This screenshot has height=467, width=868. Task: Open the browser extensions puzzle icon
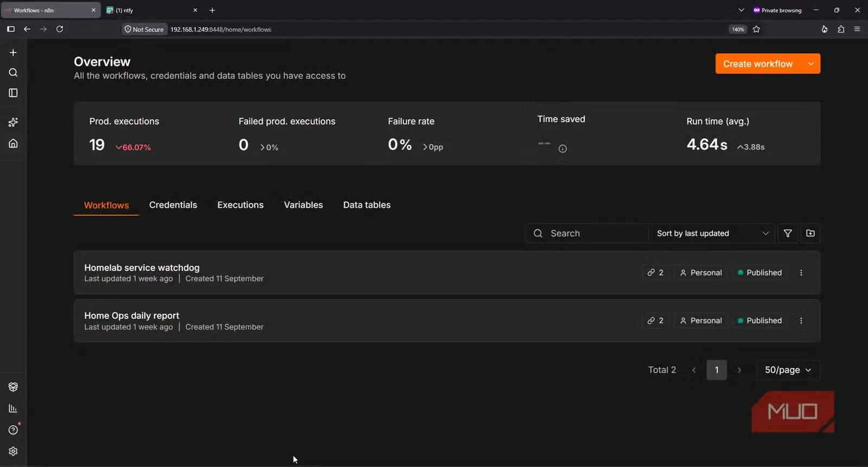pyautogui.click(x=841, y=29)
